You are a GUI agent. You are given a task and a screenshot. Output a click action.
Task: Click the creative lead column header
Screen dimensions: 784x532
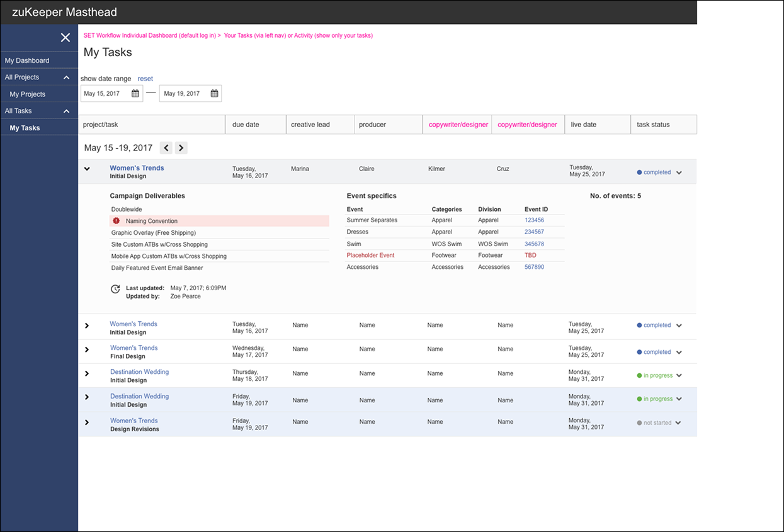[321, 125]
